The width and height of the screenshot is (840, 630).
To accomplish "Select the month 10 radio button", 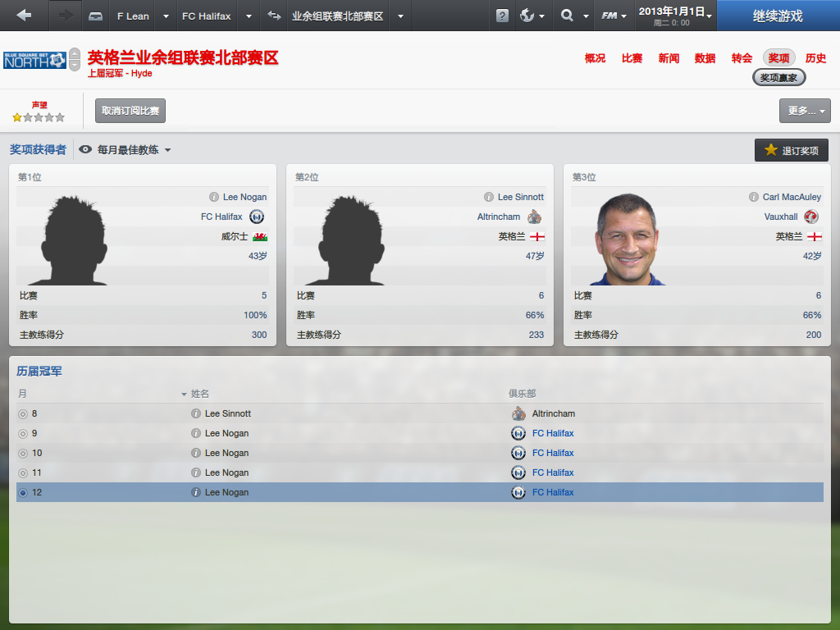I will (x=23, y=453).
